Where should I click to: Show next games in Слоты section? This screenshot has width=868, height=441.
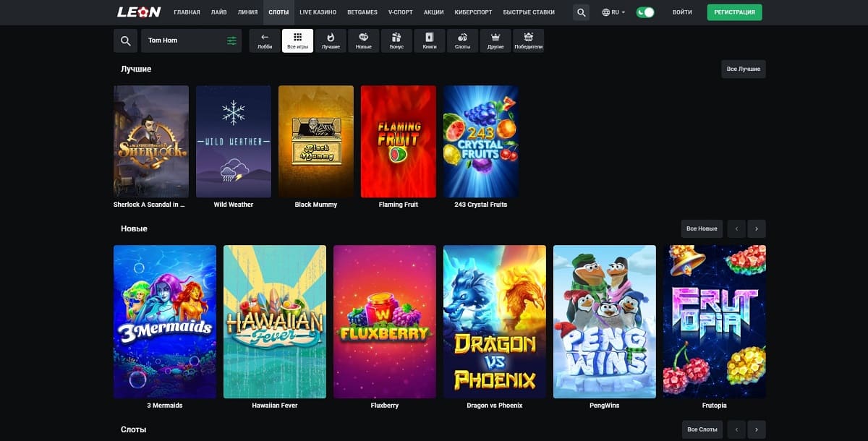coord(757,429)
